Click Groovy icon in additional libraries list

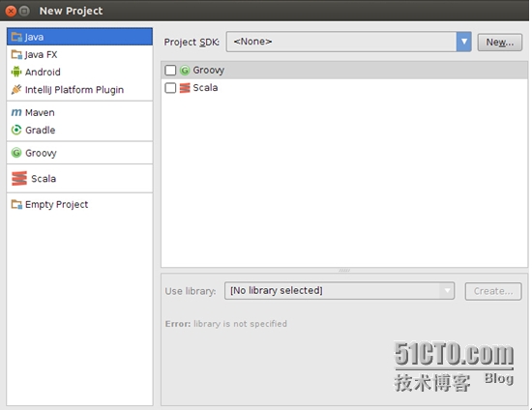185,71
